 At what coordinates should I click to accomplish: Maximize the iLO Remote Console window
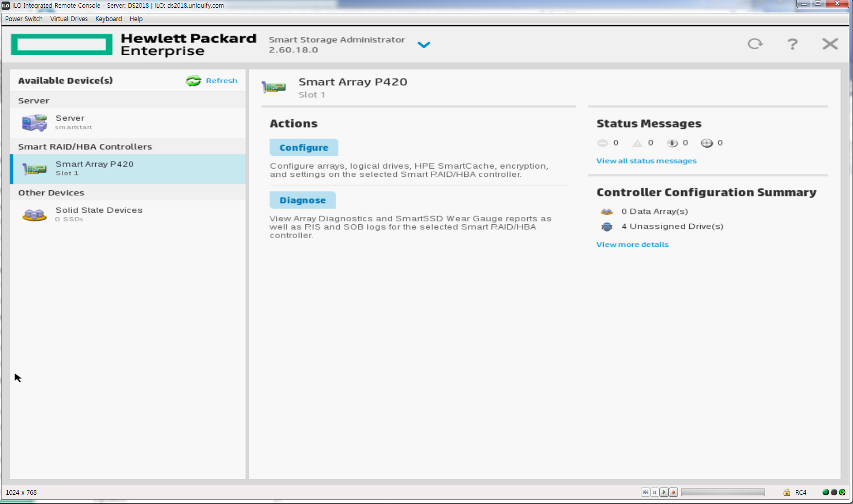pos(818,4)
